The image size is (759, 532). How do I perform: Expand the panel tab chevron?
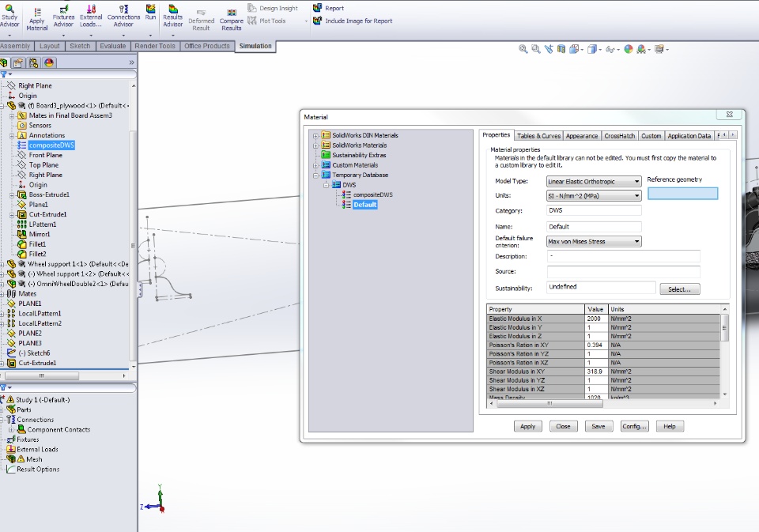(x=131, y=62)
